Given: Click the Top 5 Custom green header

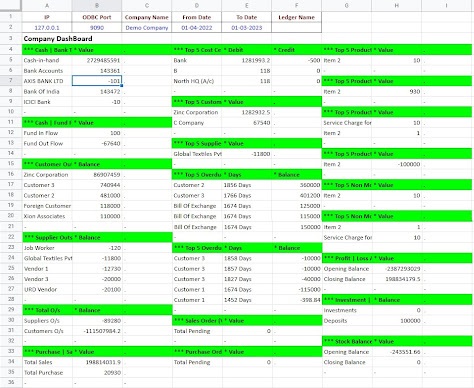Looking at the screenshot, I should [x=197, y=102].
